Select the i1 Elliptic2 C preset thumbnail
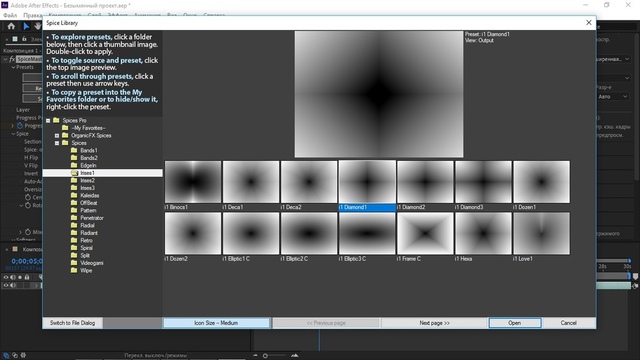Viewport: 640px width, 360px height. [x=309, y=233]
